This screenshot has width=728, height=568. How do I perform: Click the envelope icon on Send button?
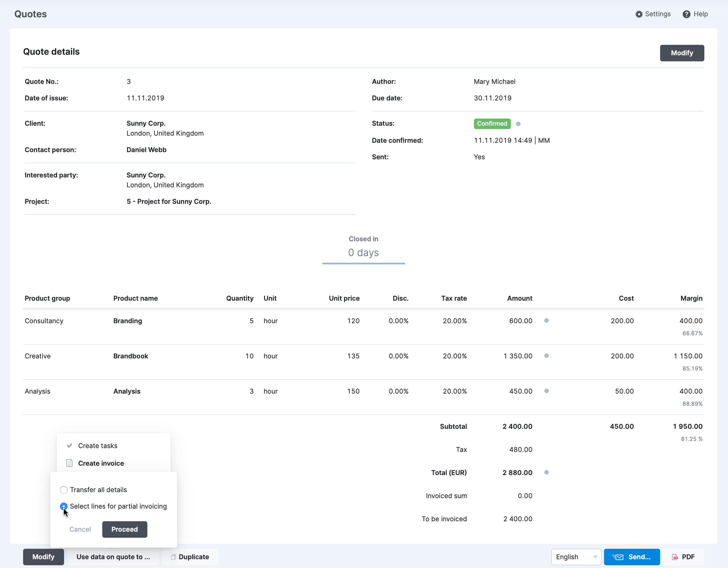618,557
